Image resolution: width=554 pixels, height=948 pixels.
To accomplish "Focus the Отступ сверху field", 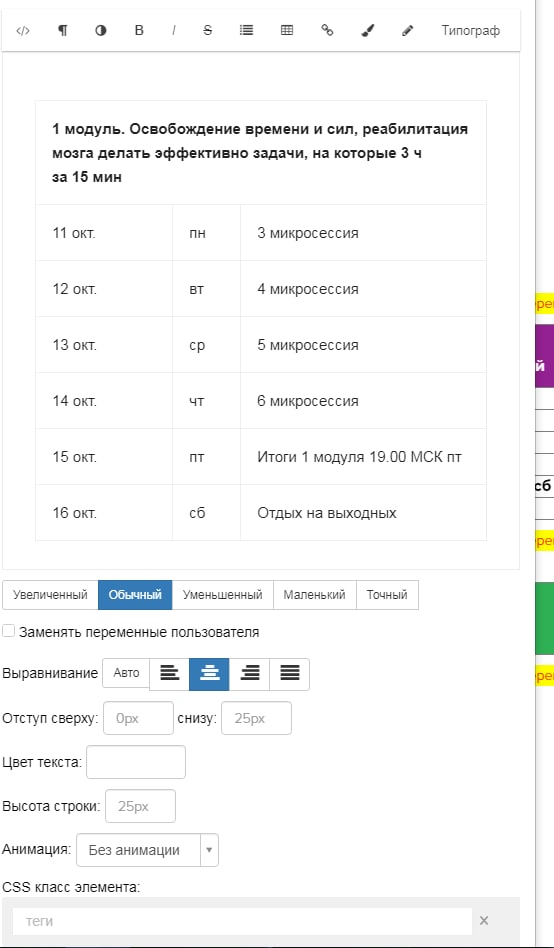I will coord(138,718).
